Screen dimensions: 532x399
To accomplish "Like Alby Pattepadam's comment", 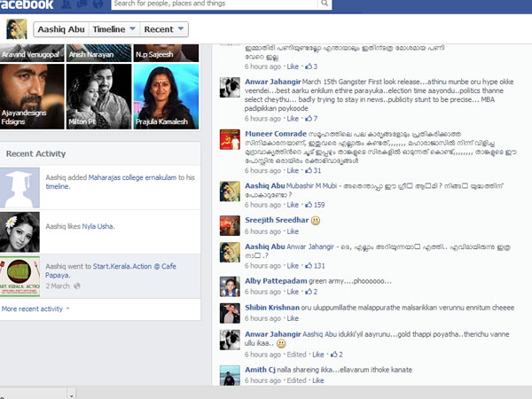I will point(293,292).
